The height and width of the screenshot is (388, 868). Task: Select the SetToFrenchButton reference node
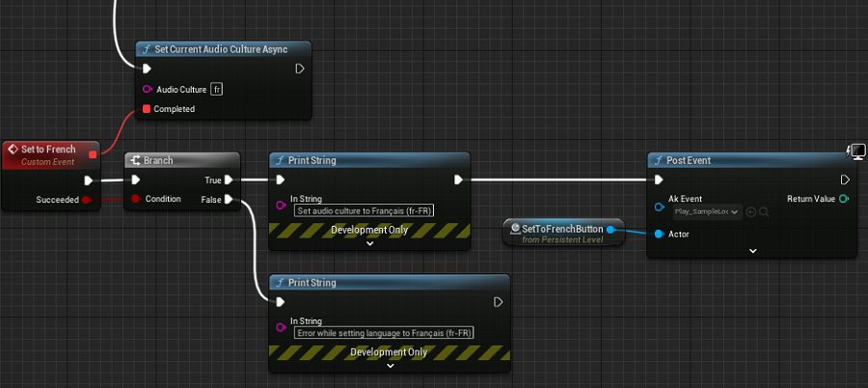tap(561, 229)
